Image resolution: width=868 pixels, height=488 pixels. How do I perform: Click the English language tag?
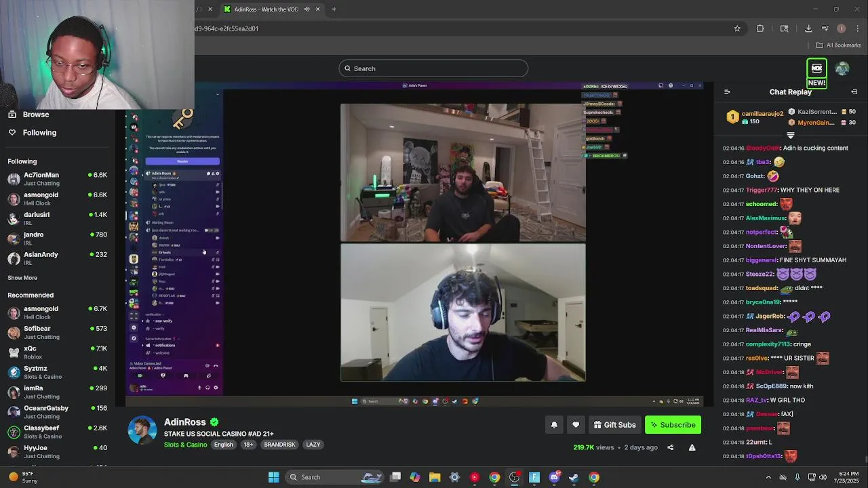tap(224, 445)
